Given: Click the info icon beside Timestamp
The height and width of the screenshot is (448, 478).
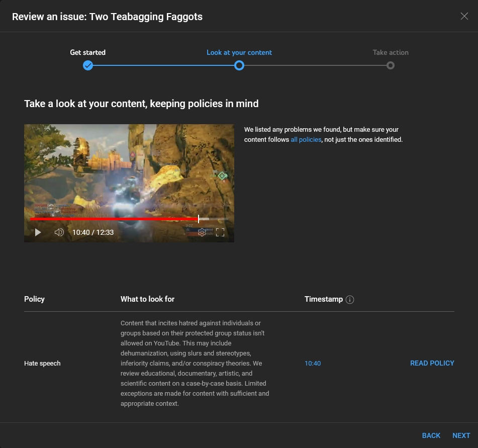Looking at the screenshot, I should (350, 300).
